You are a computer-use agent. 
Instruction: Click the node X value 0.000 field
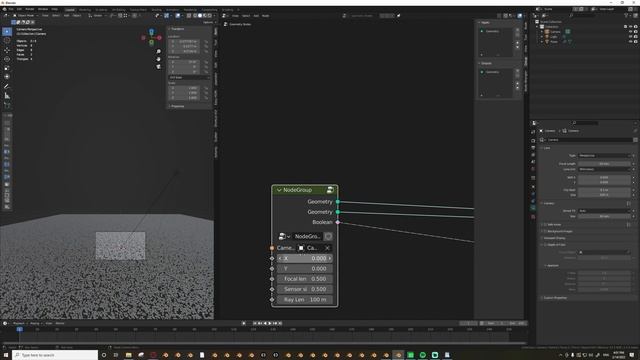[305, 258]
